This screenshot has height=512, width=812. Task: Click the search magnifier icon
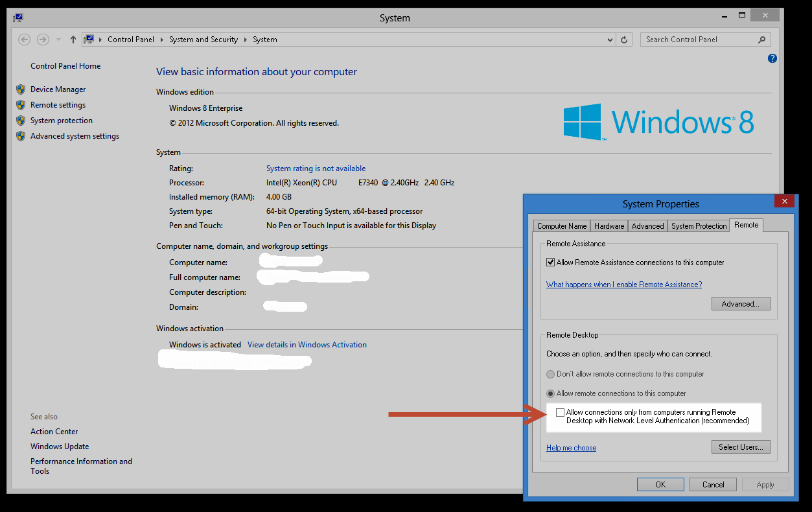pyautogui.click(x=761, y=40)
